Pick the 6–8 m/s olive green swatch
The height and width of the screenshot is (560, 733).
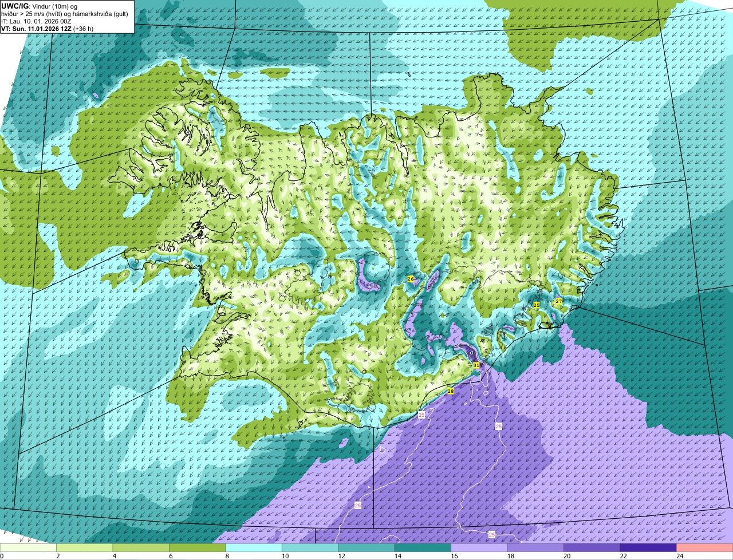(x=198, y=548)
